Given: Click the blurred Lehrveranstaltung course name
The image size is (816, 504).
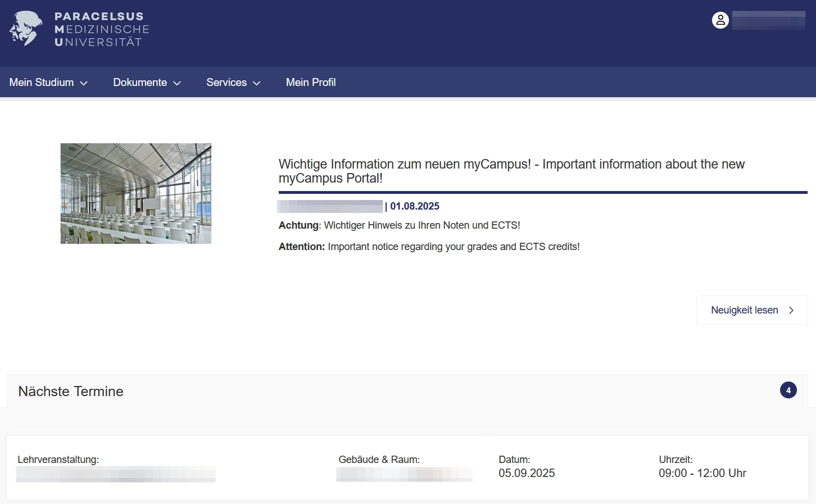Looking at the screenshot, I should (116, 474).
